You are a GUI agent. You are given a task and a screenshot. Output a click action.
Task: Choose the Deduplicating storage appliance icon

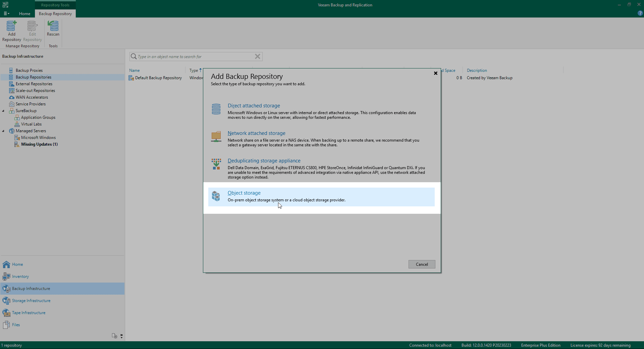216,164
